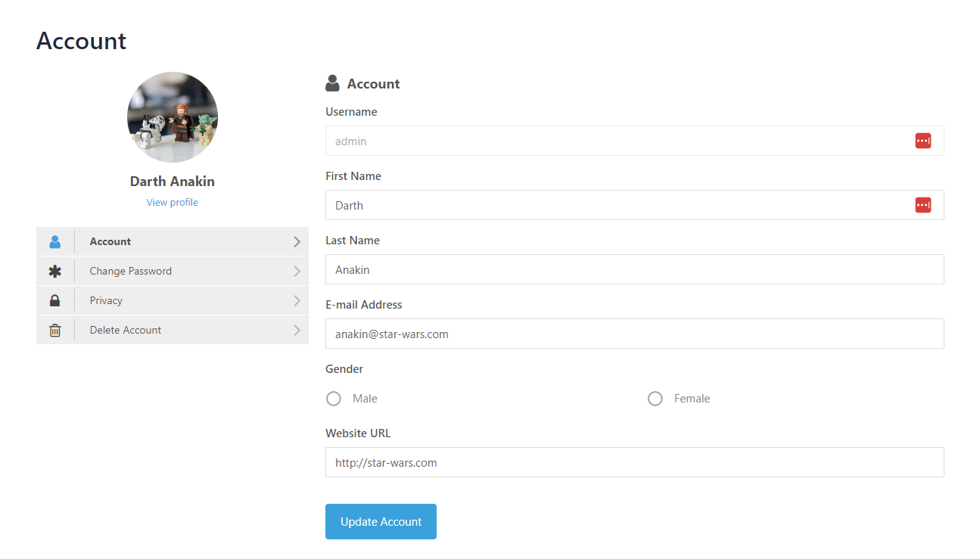980x559 pixels.
Task: Expand the Privacy chevron arrow
Action: click(x=297, y=301)
